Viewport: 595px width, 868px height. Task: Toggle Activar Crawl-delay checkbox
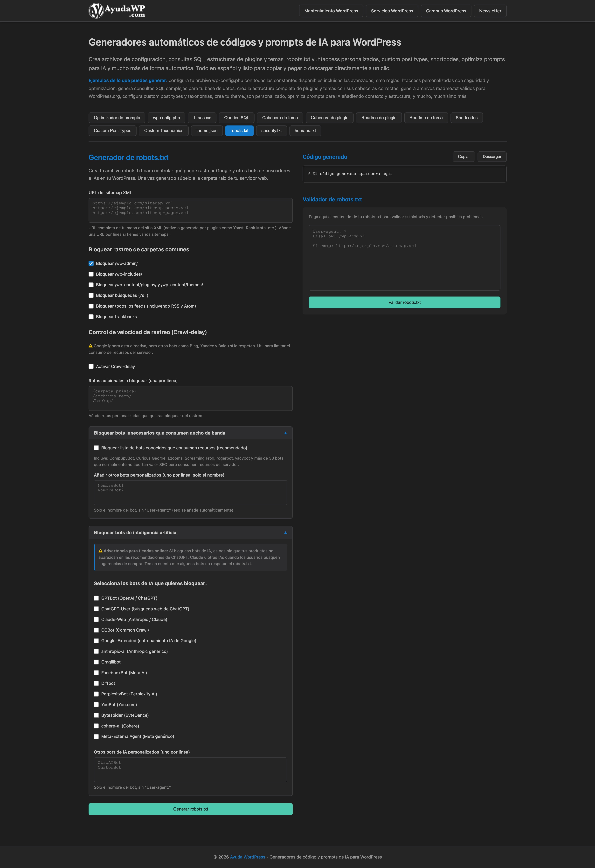pyautogui.click(x=91, y=366)
